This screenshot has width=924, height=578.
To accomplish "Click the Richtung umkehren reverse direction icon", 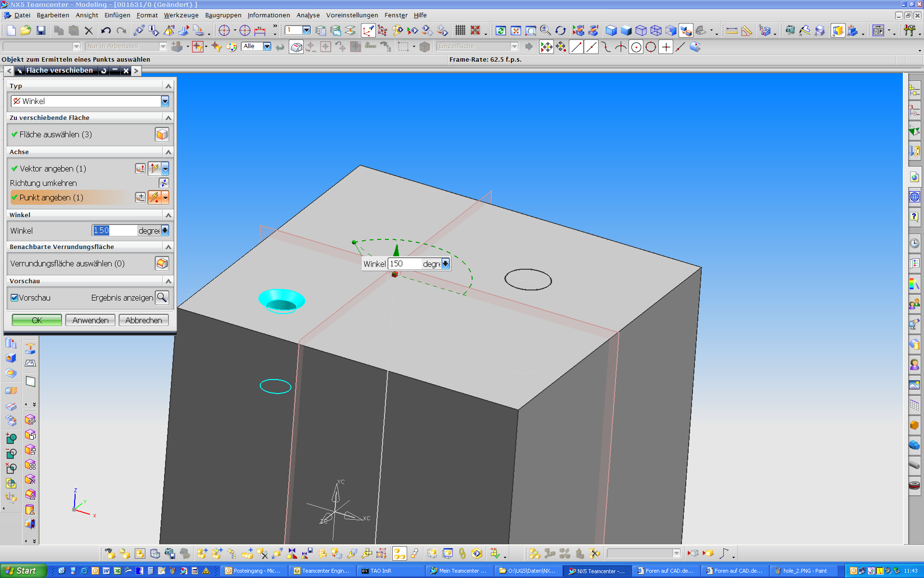I will pyautogui.click(x=164, y=183).
